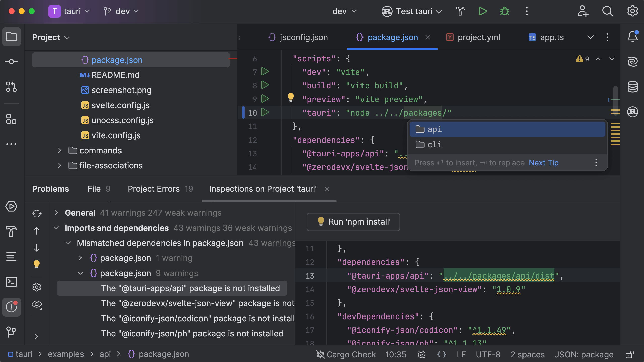Click the Run 'npm install' button
The image size is (644, 362).
(353, 222)
